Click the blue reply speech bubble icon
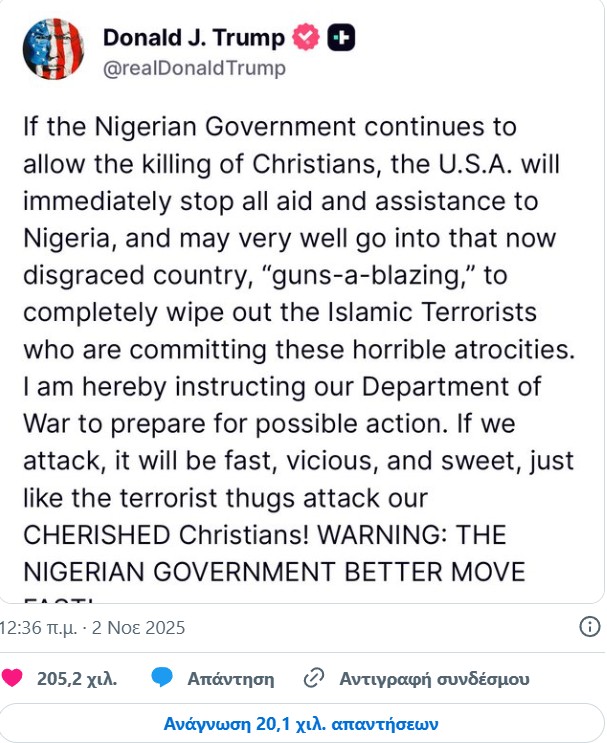This screenshot has height=743, width=607. pyautogui.click(x=162, y=678)
